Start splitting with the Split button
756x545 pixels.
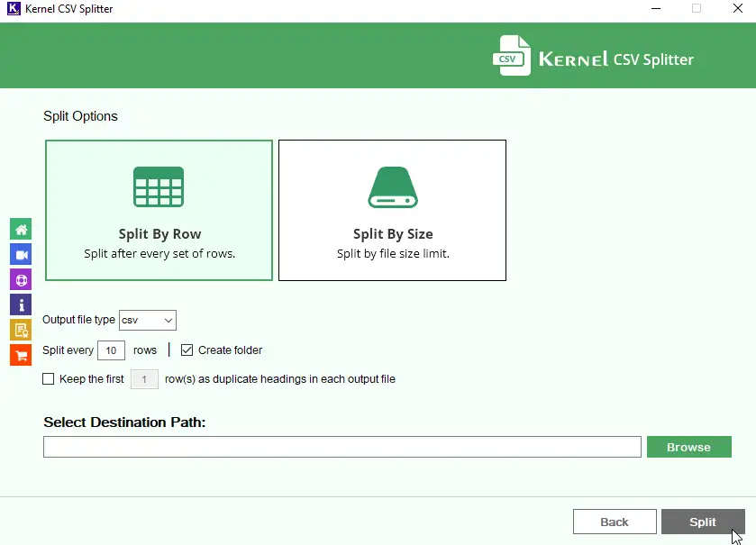tap(703, 522)
